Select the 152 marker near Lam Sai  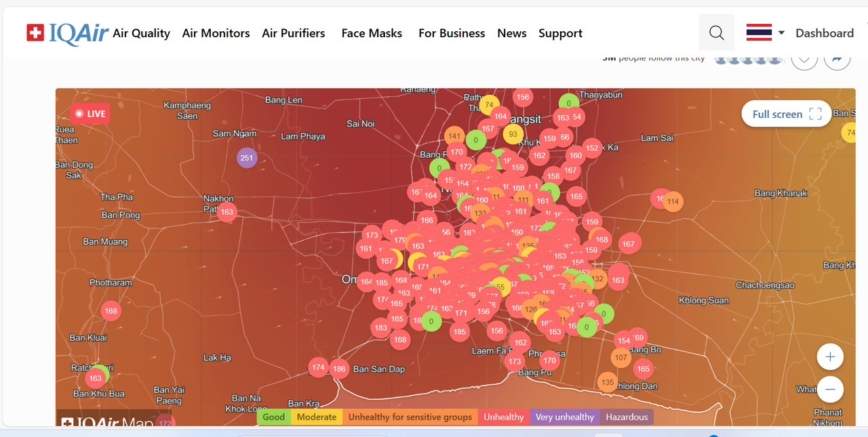pos(592,148)
